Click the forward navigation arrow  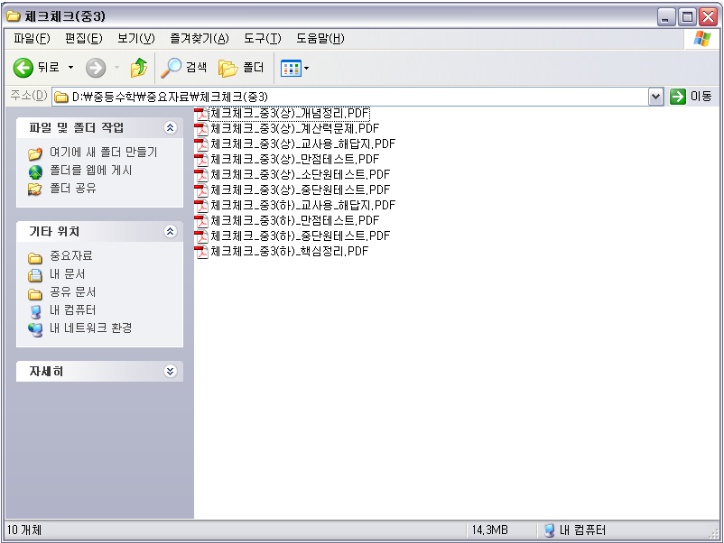(x=96, y=68)
